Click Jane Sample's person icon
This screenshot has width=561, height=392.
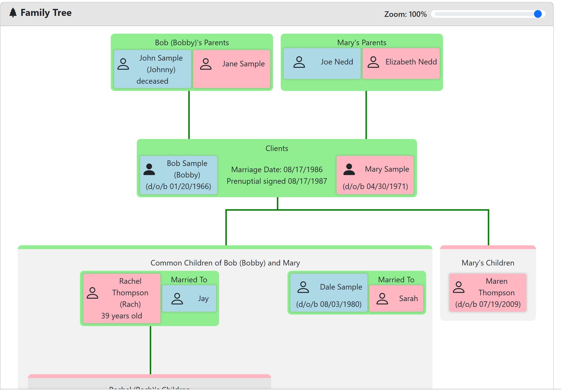coord(206,64)
